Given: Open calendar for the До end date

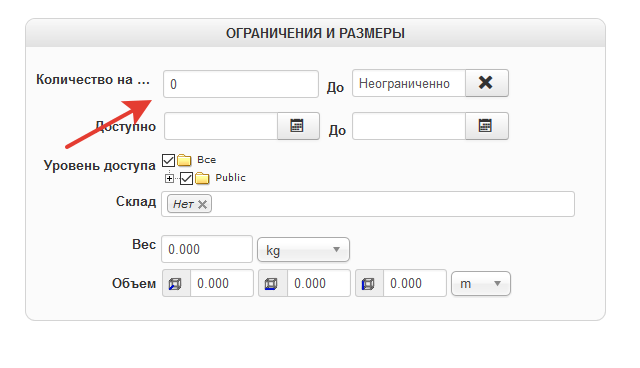Looking at the screenshot, I should 487,126.
